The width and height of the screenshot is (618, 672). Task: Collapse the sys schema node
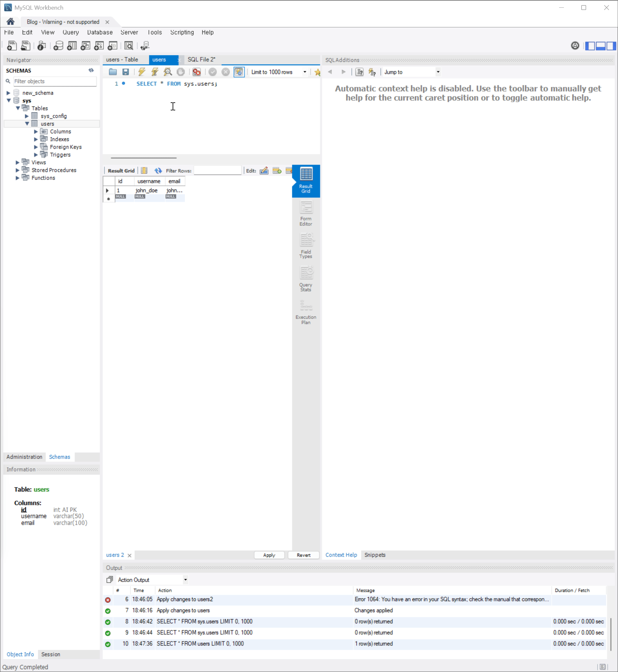pyautogui.click(x=9, y=101)
